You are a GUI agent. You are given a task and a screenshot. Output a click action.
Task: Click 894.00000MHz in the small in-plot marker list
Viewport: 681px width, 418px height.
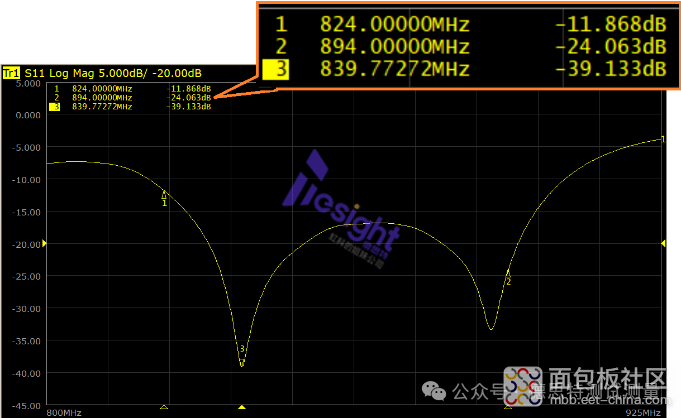coord(102,98)
